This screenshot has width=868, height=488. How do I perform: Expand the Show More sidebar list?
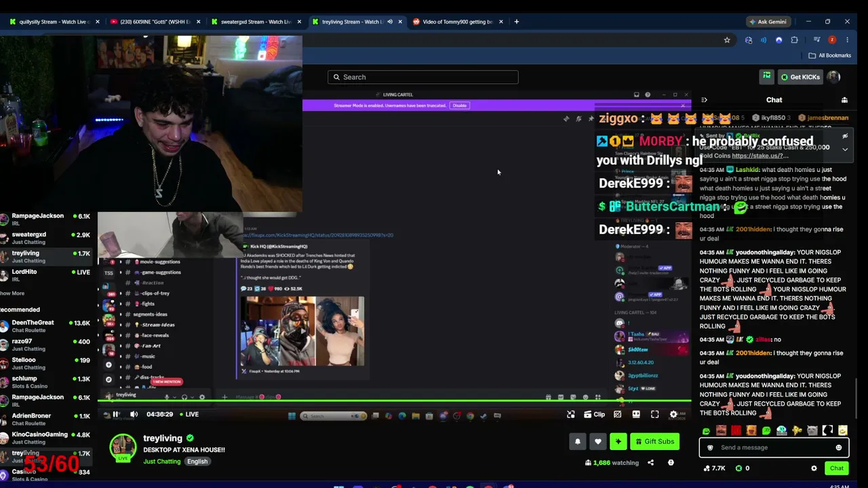click(12, 293)
